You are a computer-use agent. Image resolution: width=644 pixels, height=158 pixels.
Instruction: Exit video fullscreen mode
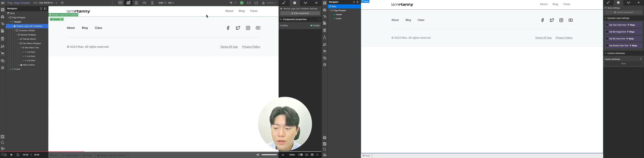click(318, 155)
